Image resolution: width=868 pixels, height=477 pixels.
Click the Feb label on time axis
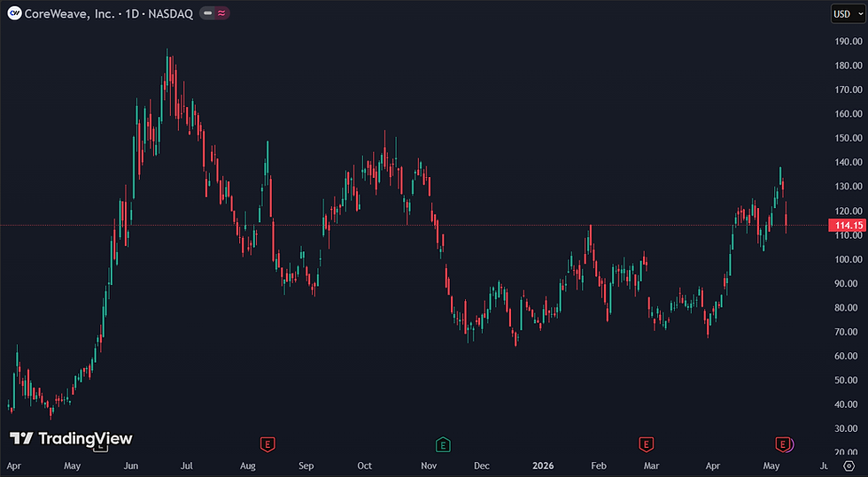coord(599,465)
